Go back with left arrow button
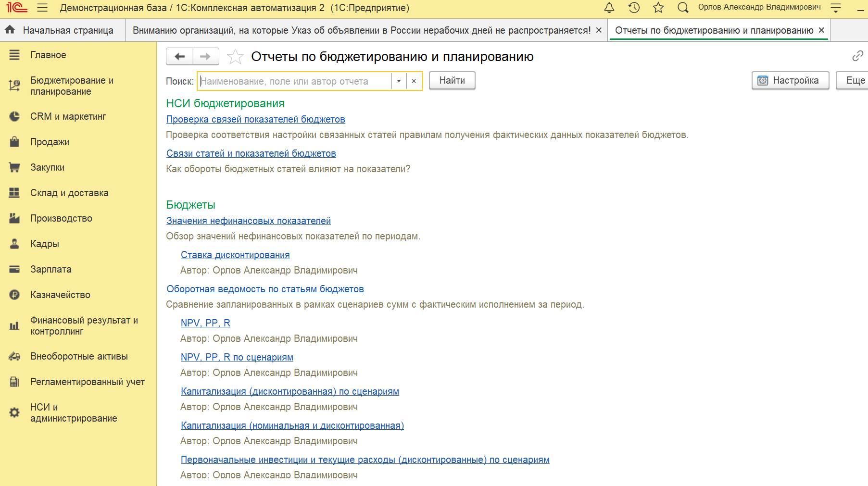The image size is (868, 486). pos(180,56)
